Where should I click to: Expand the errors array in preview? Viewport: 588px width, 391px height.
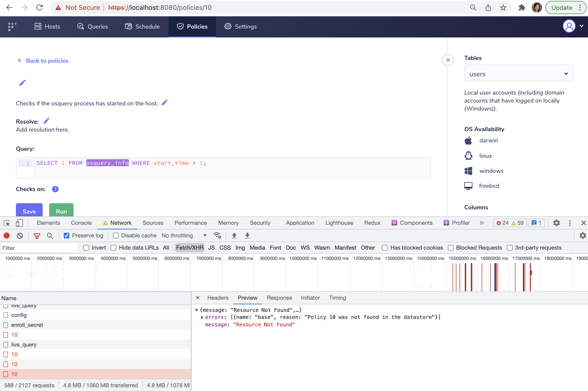click(202, 317)
